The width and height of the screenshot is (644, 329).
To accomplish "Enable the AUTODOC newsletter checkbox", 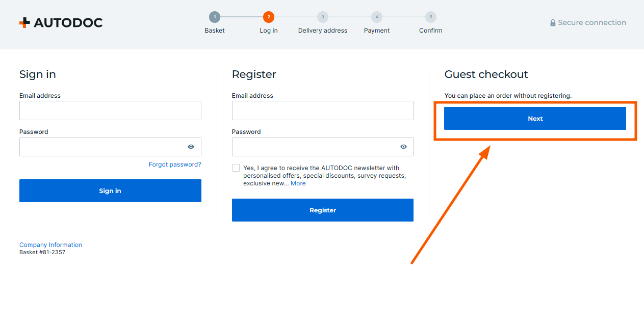I will click(x=236, y=168).
